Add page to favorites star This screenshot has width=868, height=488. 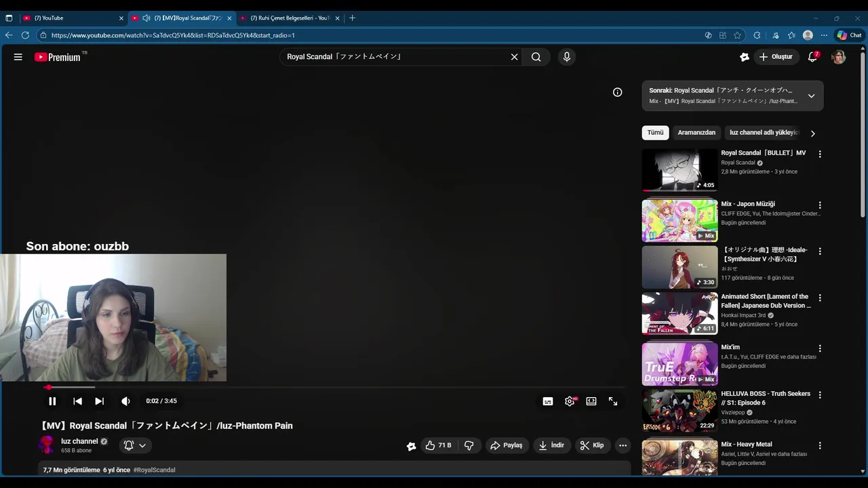click(x=737, y=35)
